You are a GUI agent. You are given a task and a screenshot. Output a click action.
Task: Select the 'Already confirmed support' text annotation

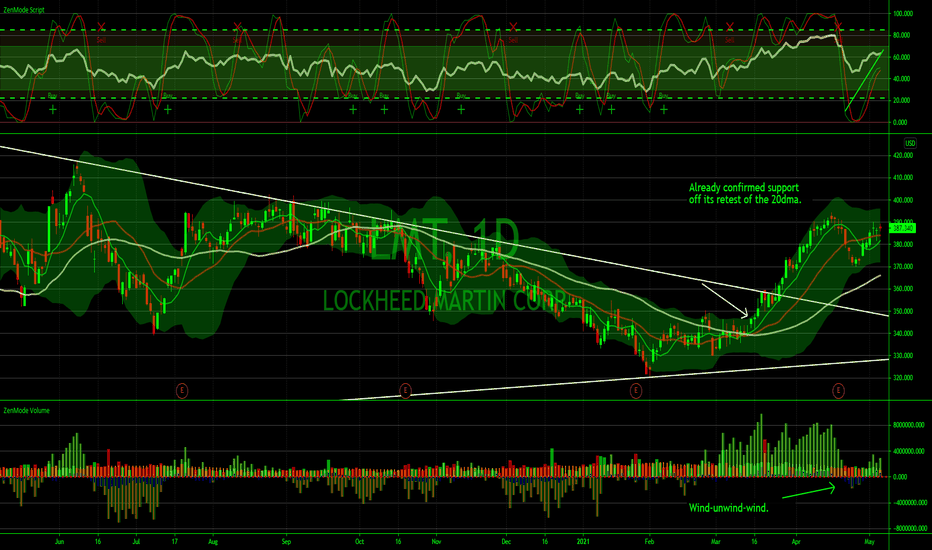(745, 193)
